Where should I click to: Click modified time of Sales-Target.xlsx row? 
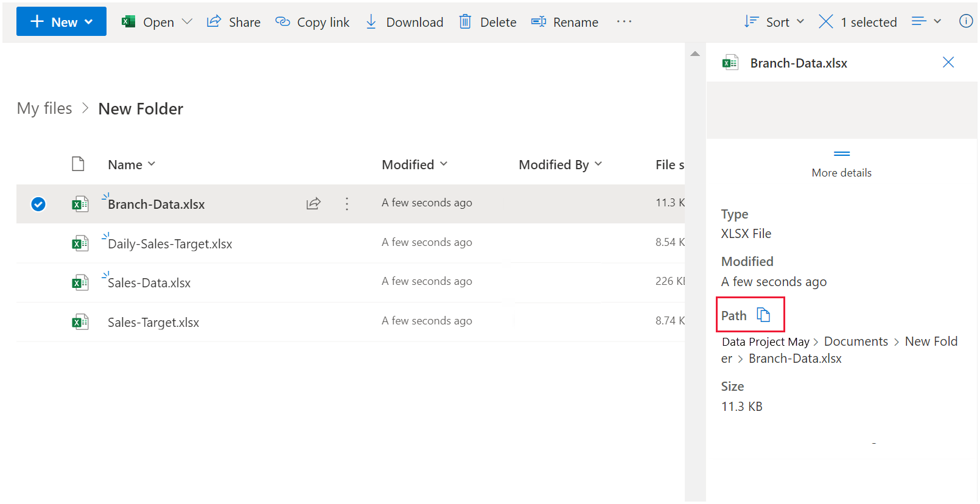point(427,321)
